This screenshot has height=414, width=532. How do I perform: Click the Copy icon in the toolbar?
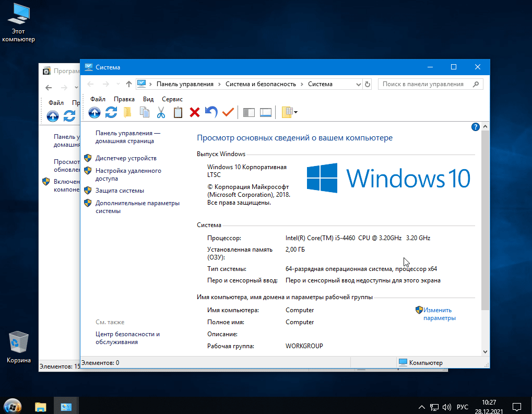pos(145,112)
